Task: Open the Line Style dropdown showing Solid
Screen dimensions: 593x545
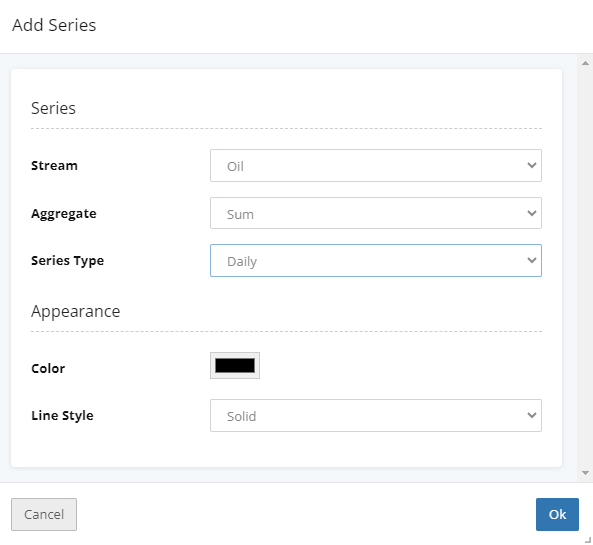Action: (x=376, y=415)
